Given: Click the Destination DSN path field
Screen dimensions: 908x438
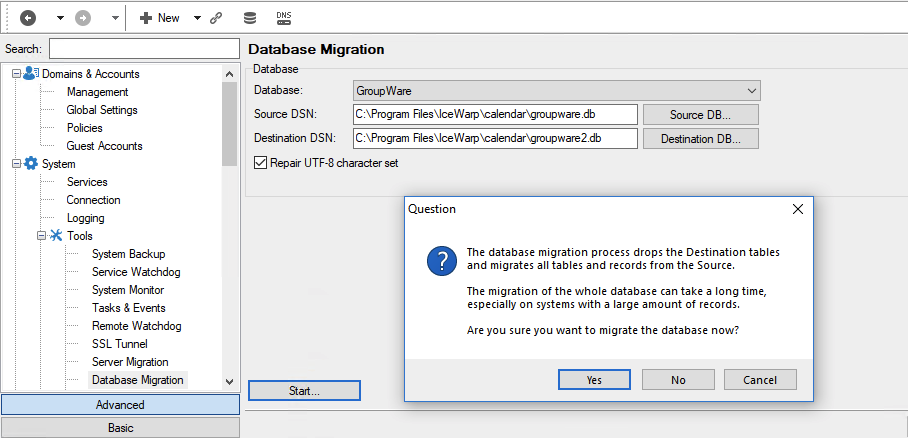Looking at the screenshot, I should click(x=495, y=138).
